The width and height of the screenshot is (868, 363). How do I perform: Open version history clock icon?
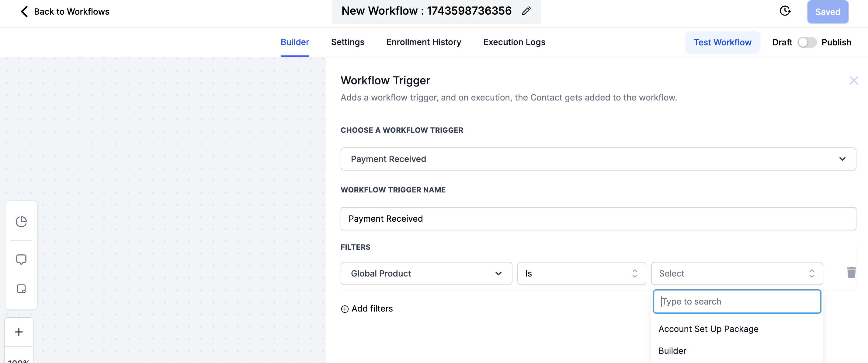click(785, 11)
